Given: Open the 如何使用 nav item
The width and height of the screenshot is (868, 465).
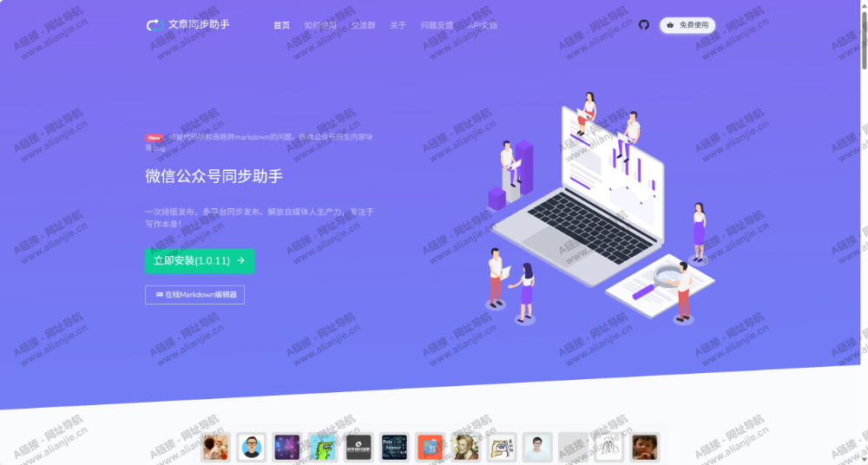Looking at the screenshot, I should pos(320,25).
